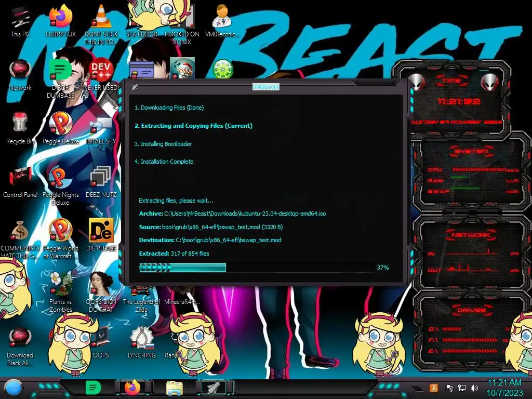The height and width of the screenshot is (399, 532).
Task: Click the left alien head in TIME gadget
Action: coord(417,82)
